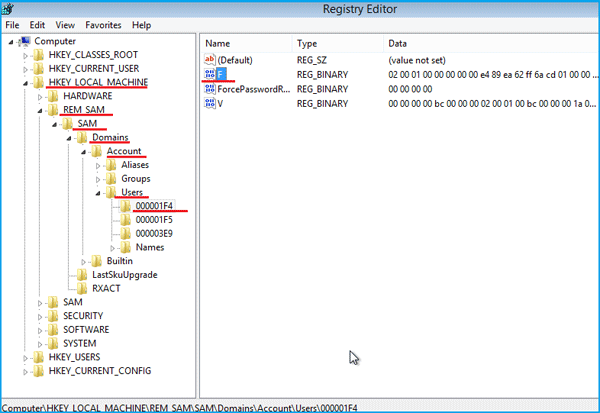Click the 000001F4 folder icon
Image resolution: width=600 pixels, height=413 pixels.
click(x=126, y=206)
